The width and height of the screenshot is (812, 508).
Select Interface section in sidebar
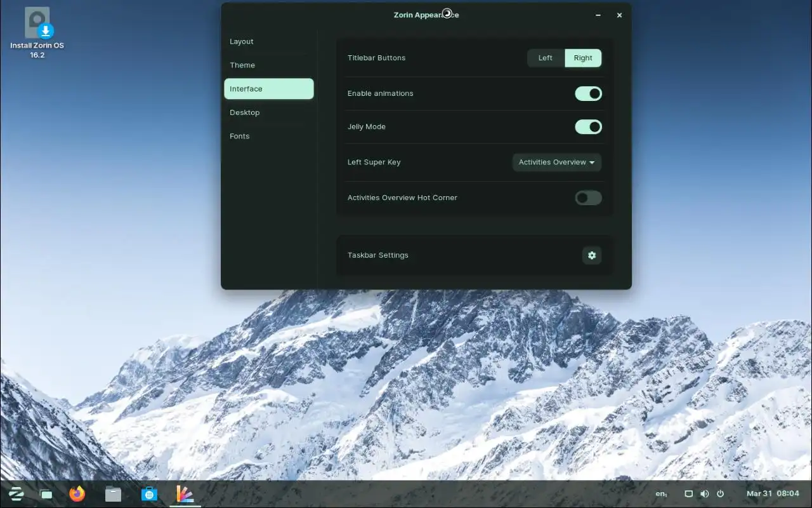(269, 89)
